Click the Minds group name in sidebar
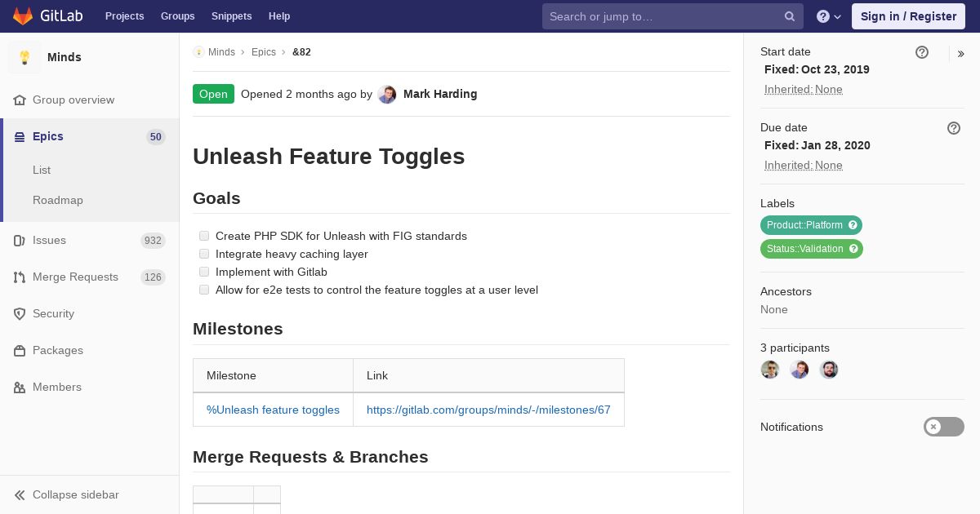Image resolution: width=980 pixels, height=514 pixels. tap(65, 57)
